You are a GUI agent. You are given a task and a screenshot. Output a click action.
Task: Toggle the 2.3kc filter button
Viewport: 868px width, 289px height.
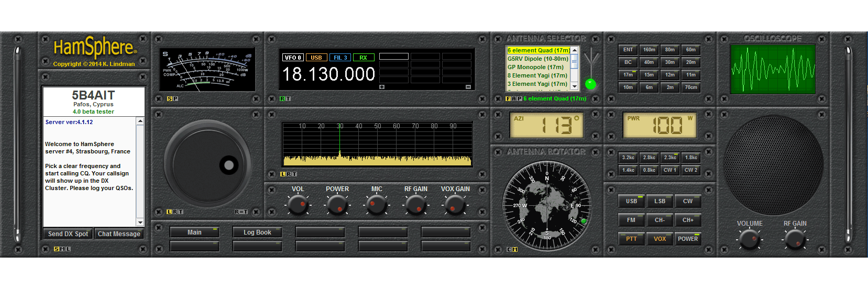coord(670,158)
